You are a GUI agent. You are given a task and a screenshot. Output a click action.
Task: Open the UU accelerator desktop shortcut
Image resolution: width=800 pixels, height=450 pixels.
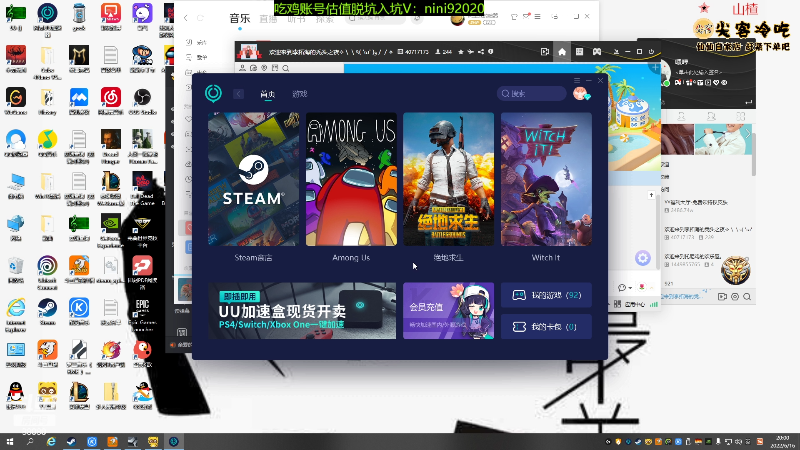tap(47, 18)
